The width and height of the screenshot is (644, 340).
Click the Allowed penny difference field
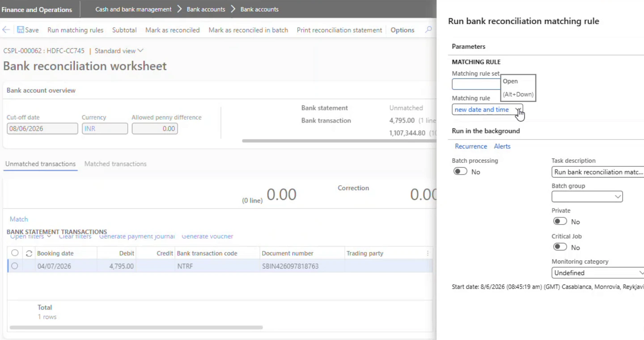(155, 128)
